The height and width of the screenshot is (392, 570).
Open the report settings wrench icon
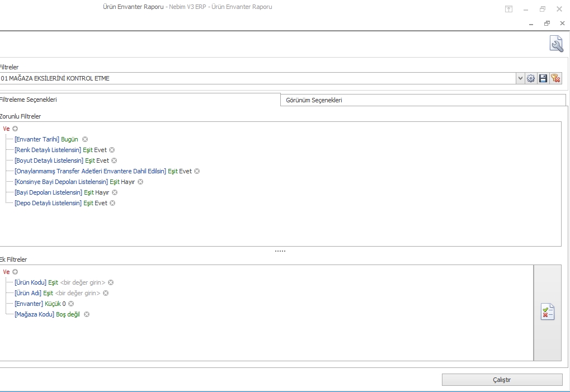556,44
